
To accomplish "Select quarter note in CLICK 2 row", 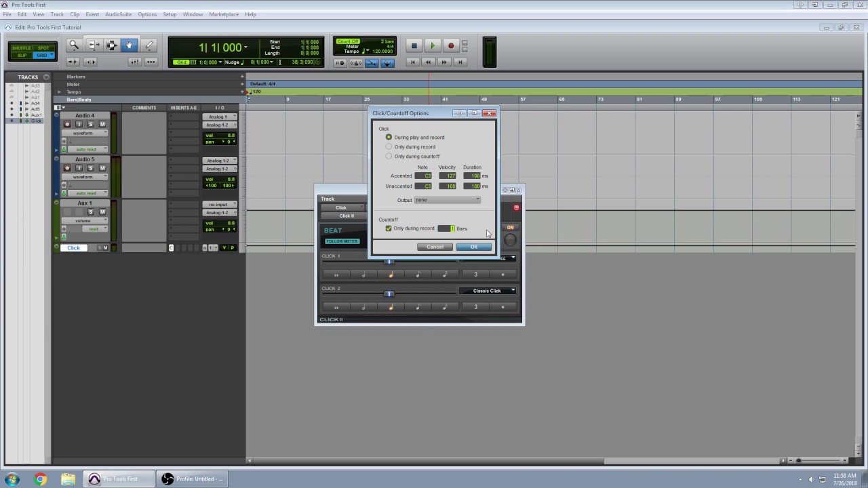I will [x=391, y=307].
